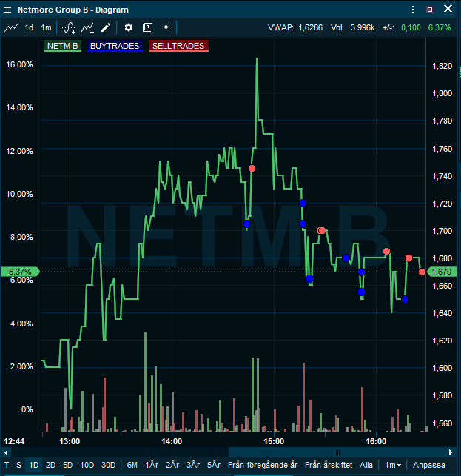461x476 pixels.
Task: Click the Anpassa button
Action: pos(429,465)
